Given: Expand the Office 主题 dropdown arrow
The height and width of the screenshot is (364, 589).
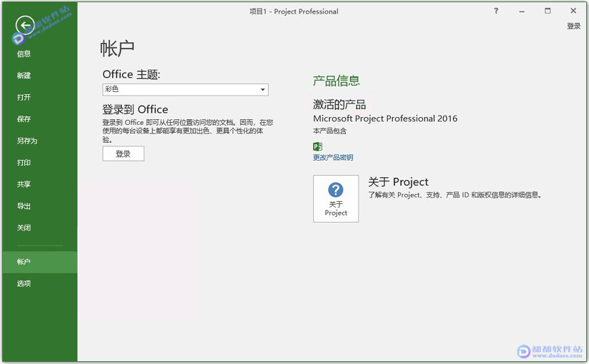Looking at the screenshot, I should tap(263, 90).
